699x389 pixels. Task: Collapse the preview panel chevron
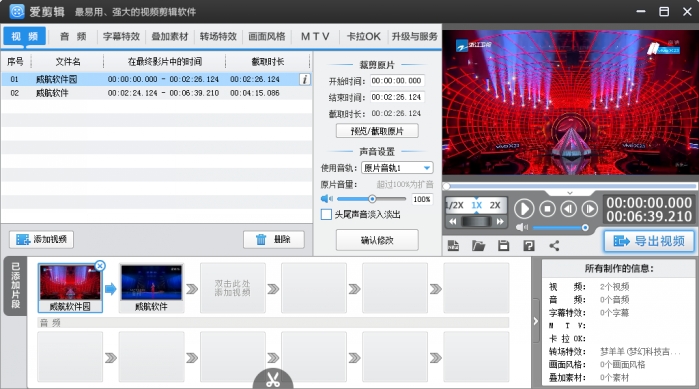point(570,193)
